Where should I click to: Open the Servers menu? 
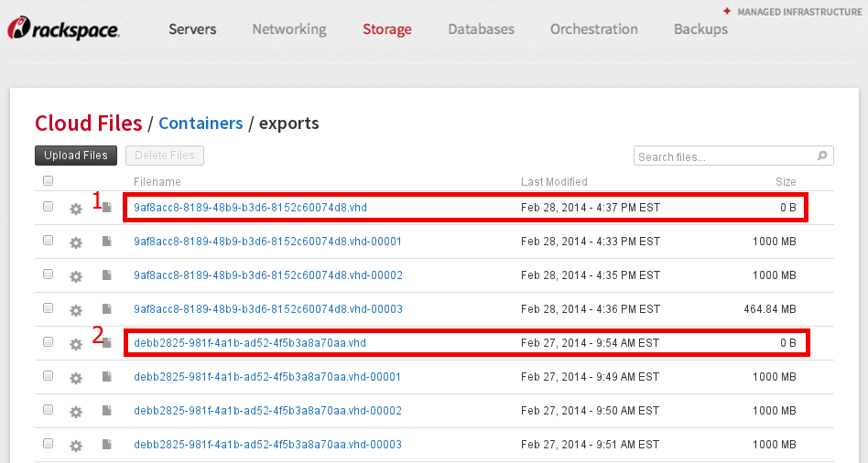tap(192, 28)
